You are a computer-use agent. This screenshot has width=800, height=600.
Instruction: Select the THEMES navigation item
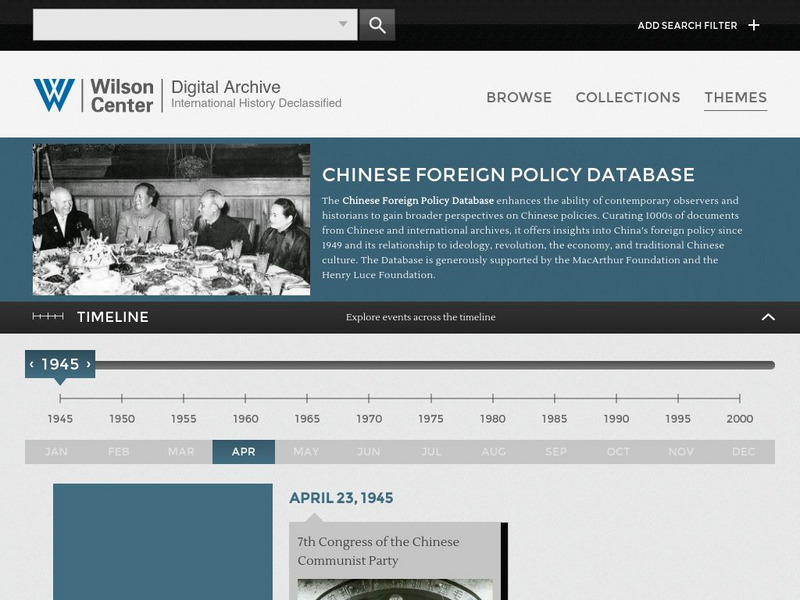tap(734, 98)
